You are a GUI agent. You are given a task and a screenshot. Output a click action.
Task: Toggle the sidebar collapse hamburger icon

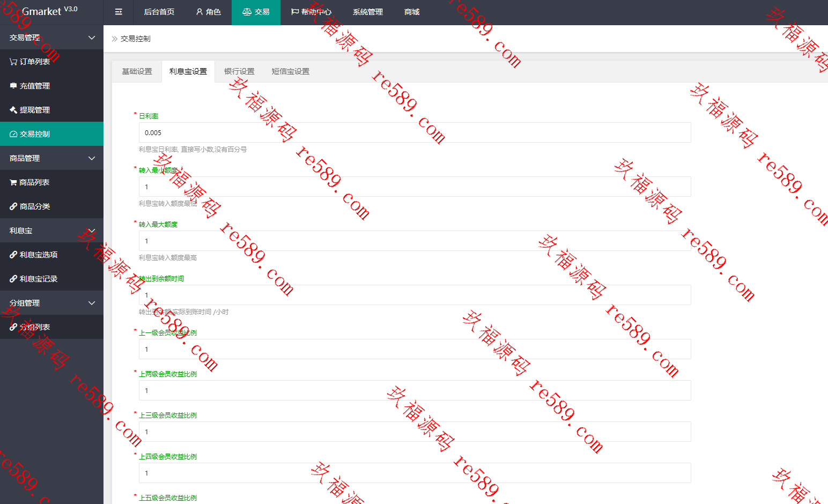(x=119, y=12)
